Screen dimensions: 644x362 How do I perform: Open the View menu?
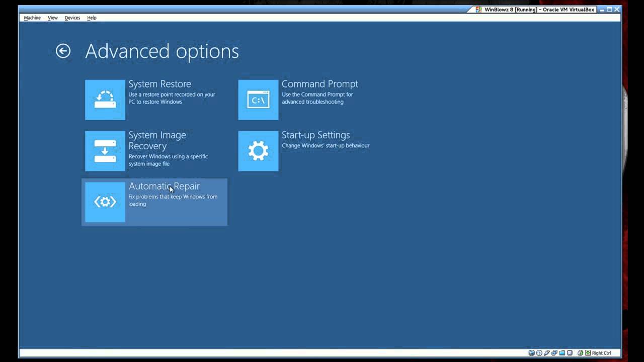(x=53, y=18)
